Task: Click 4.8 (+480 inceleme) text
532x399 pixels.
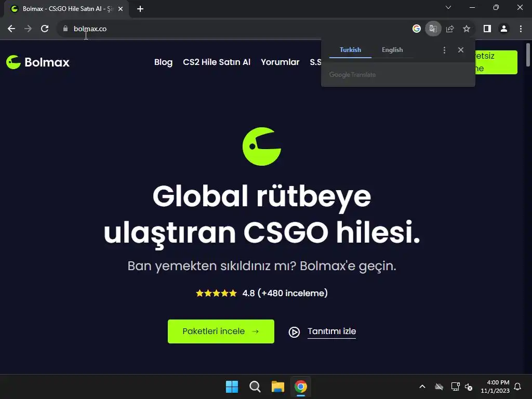Action: (285, 293)
